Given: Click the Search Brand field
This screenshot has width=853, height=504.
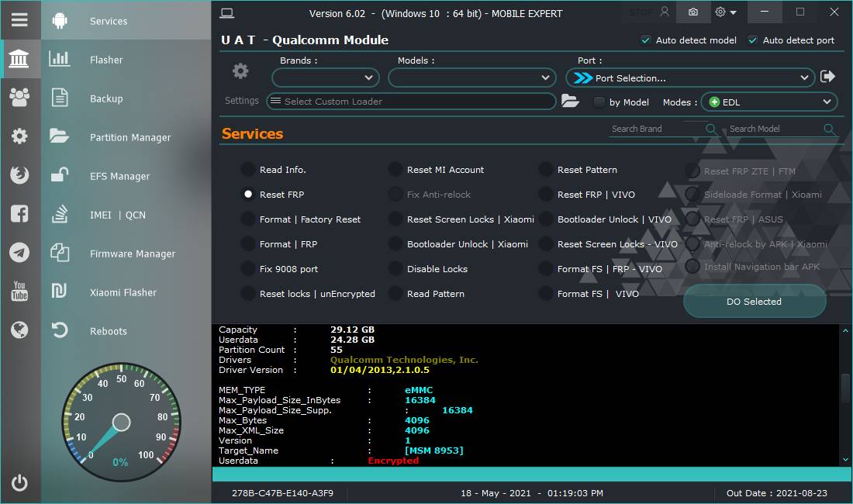Looking at the screenshot, I should pyautogui.click(x=657, y=129).
